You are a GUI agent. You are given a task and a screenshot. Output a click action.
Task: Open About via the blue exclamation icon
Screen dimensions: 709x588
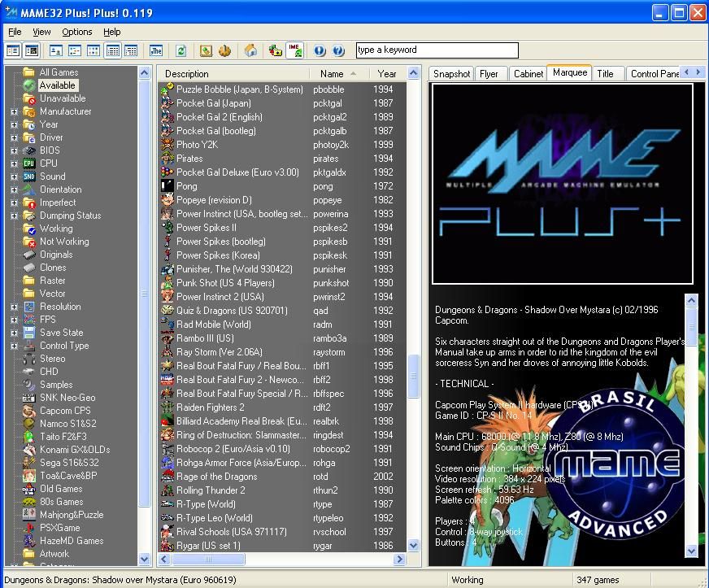pyautogui.click(x=320, y=50)
